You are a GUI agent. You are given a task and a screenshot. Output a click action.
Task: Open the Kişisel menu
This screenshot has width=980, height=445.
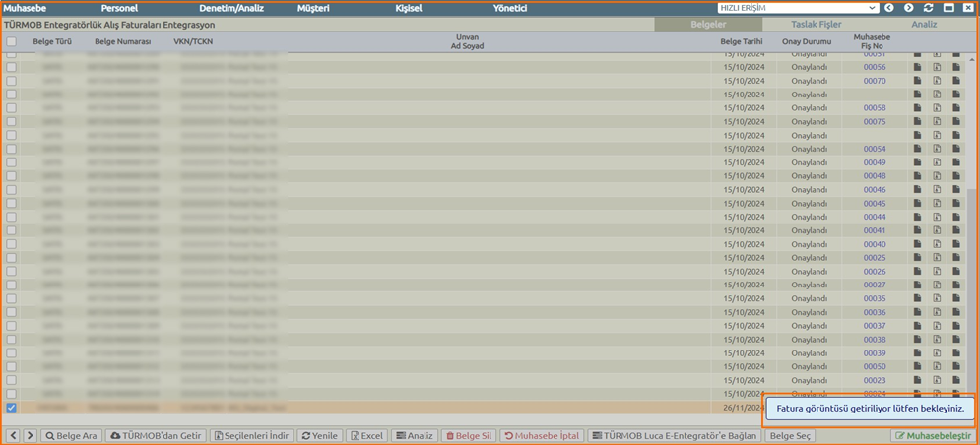(x=409, y=9)
